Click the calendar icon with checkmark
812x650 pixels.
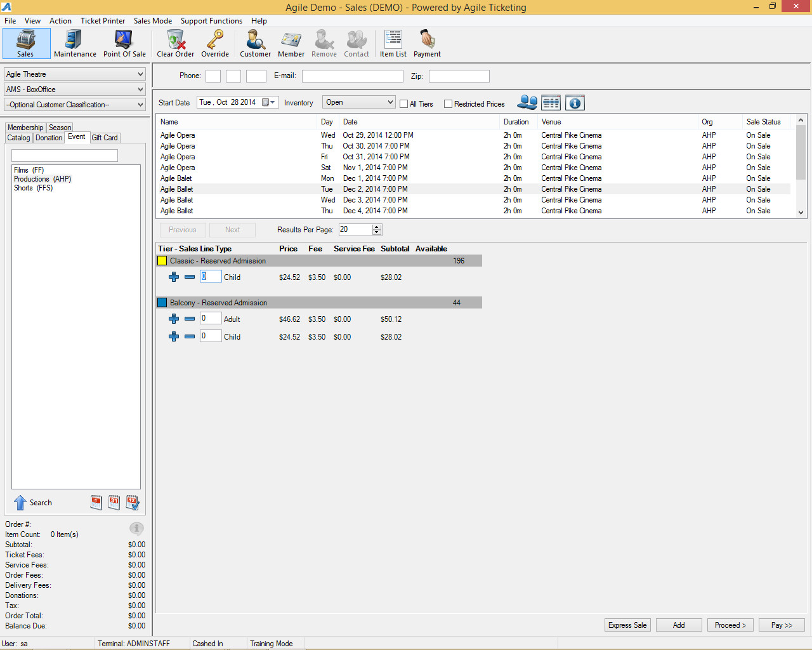pyautogui.click(x=133, y=503)
